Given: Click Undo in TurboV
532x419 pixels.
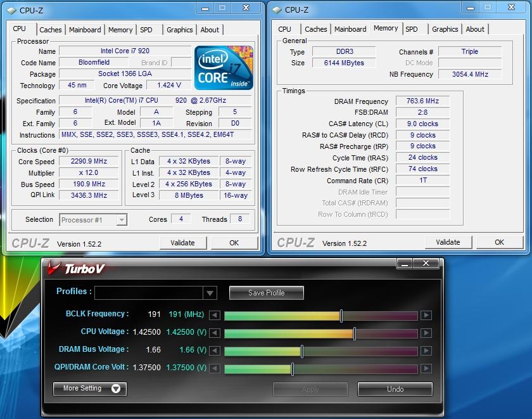Looking at the screenshot, I should click(395, 389).
